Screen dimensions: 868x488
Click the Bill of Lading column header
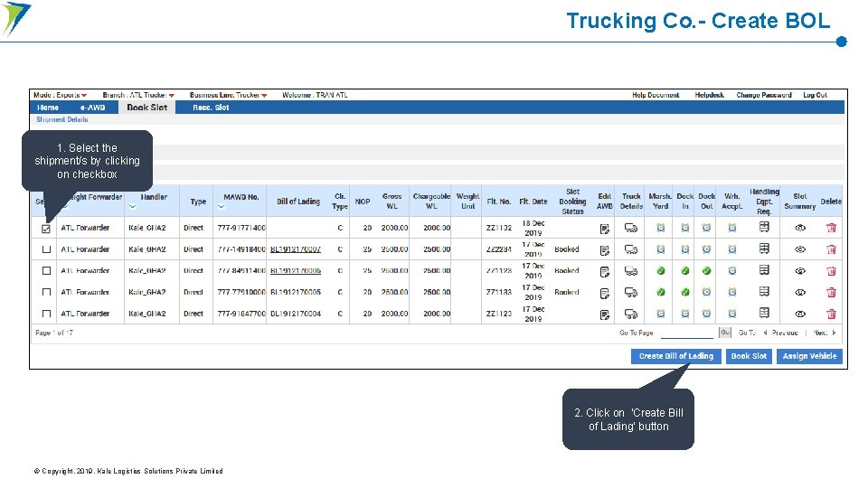pos(298,202)
